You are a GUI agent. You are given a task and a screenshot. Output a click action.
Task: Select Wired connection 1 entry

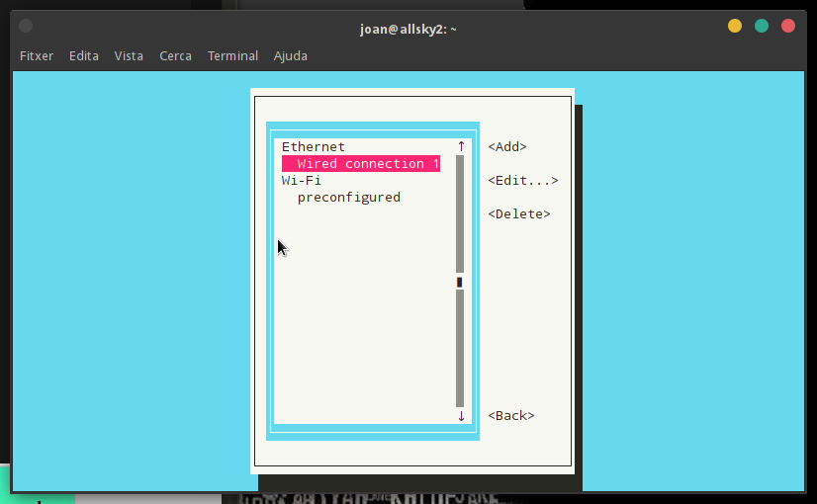click(x=361, y=163)
